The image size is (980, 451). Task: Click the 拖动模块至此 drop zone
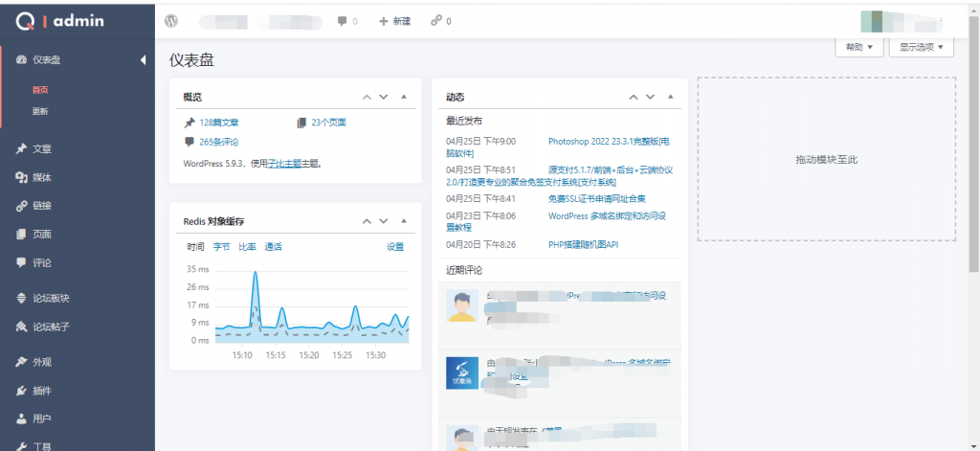click(x=826, y=160)
